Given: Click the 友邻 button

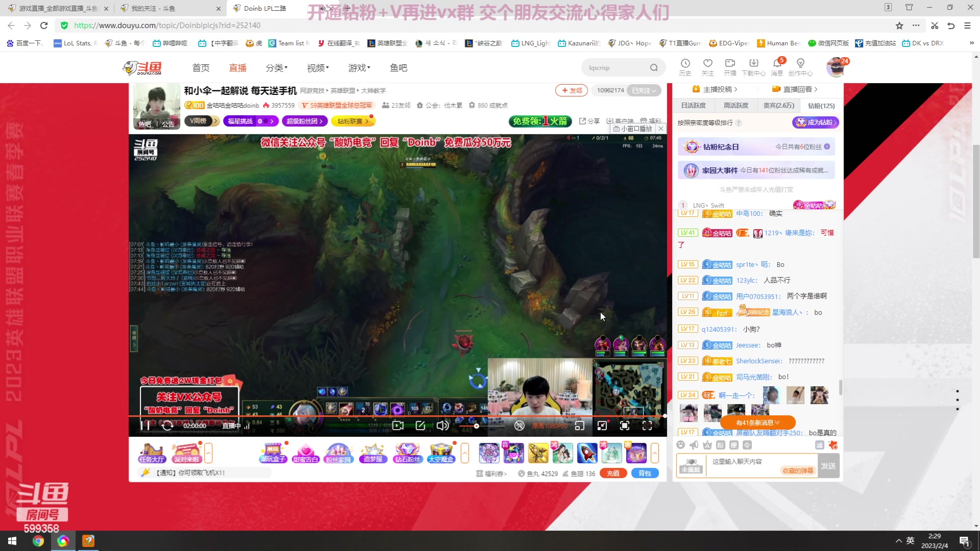Looking at the screenshot, I should tap(572, 90).
